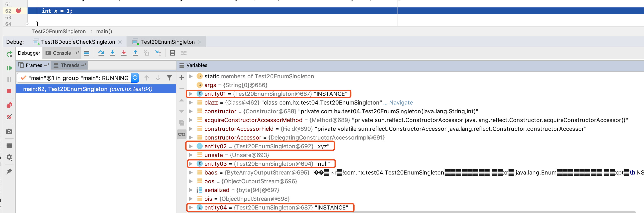
Task: Expand clazz variable node
Action: tap(191, 102)
